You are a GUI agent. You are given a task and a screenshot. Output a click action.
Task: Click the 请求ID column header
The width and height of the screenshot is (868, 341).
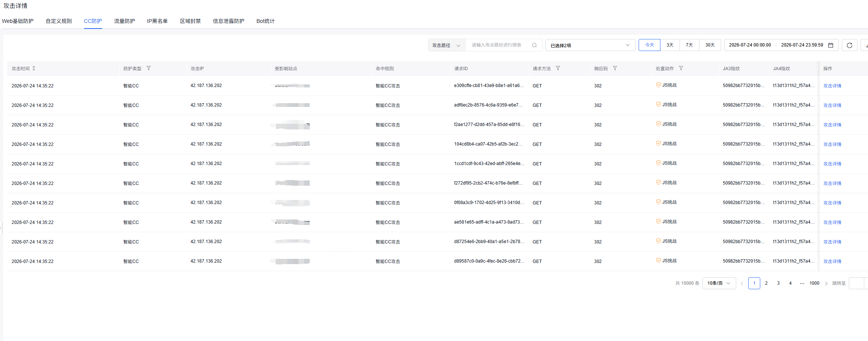(x=461, y=69)
